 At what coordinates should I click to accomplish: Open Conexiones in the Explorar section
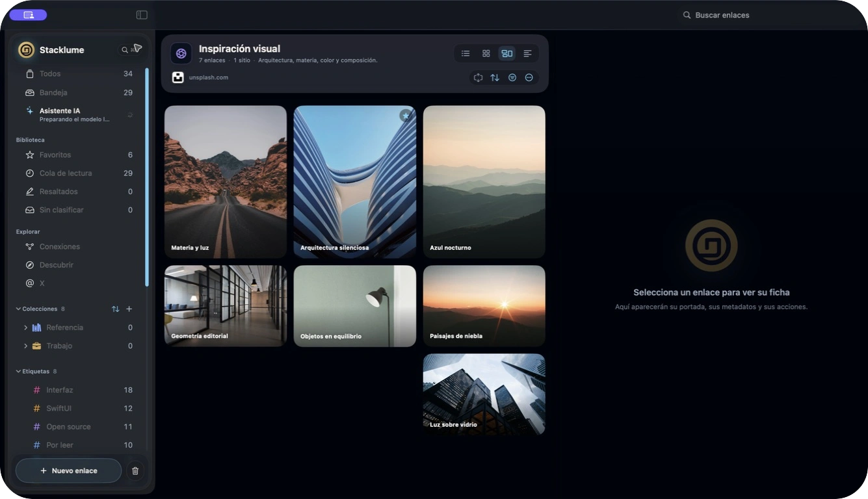pyautogui.click(x=79, y=246)
